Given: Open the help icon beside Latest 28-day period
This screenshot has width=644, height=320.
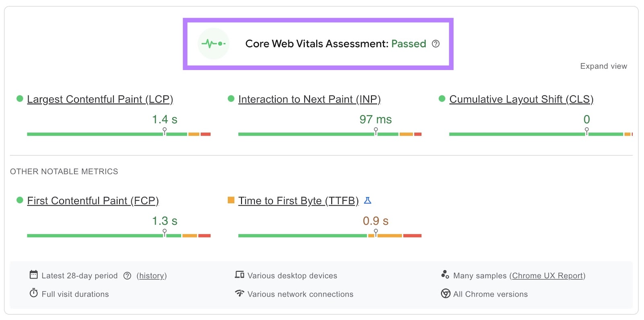Looking at the screenshot, I should click(x=127, y=276).
